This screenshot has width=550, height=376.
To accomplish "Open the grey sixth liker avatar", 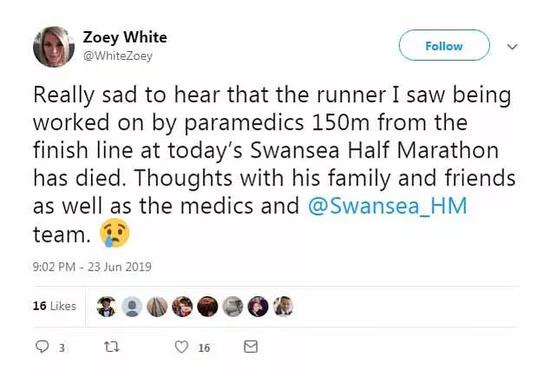I will 233,307.
